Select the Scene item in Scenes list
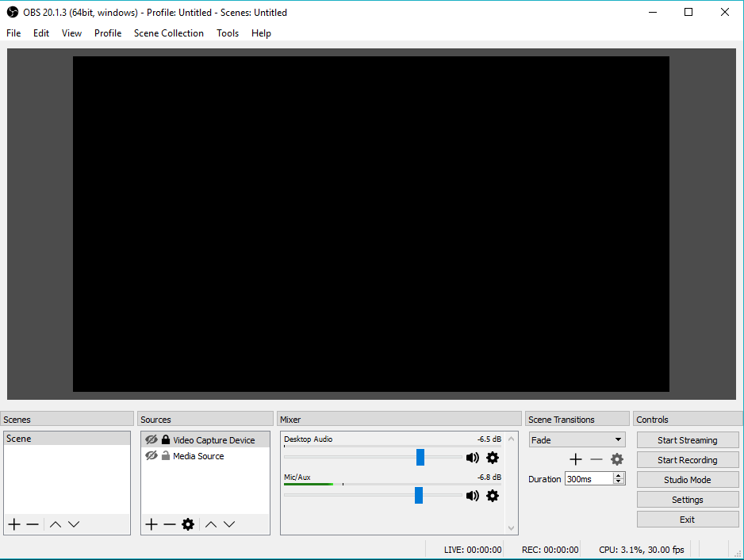Viewport: 744px width, 560px height. point(67,439)
